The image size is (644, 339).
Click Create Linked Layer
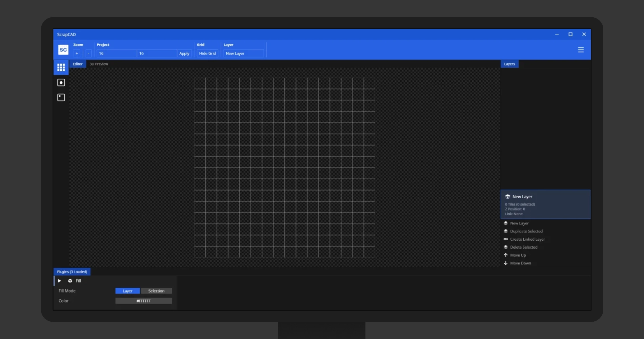point(527,239)
